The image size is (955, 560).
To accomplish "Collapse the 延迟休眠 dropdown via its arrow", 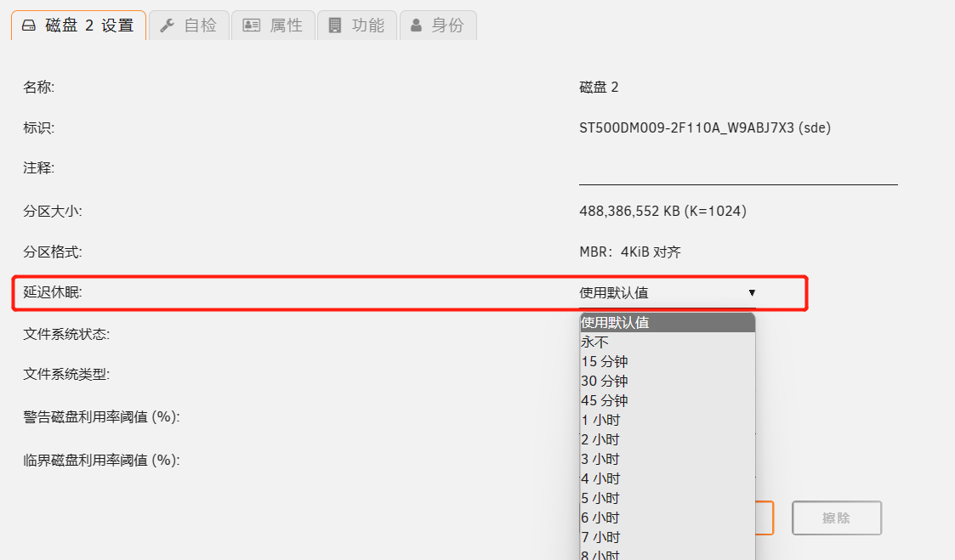I will (752, 292).
